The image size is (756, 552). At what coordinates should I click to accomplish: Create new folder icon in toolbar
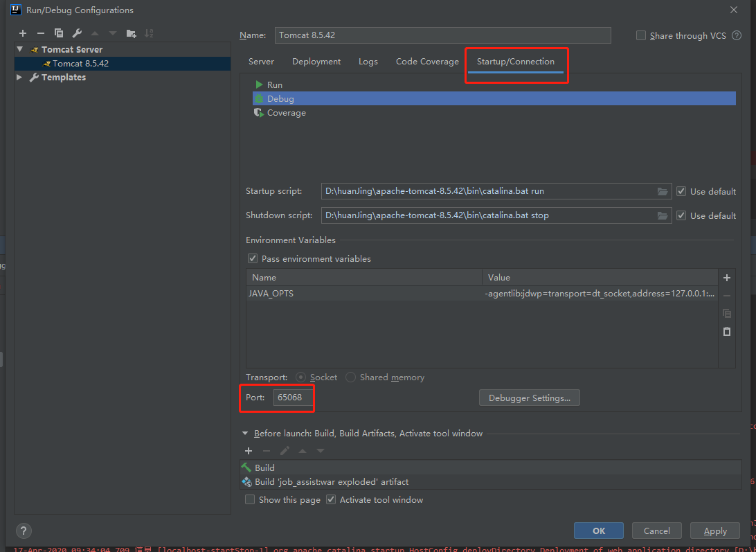[131, 33]
